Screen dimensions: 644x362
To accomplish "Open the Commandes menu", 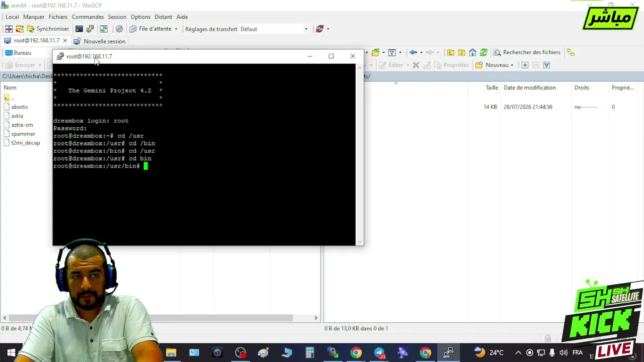I will tap(88, 17).
